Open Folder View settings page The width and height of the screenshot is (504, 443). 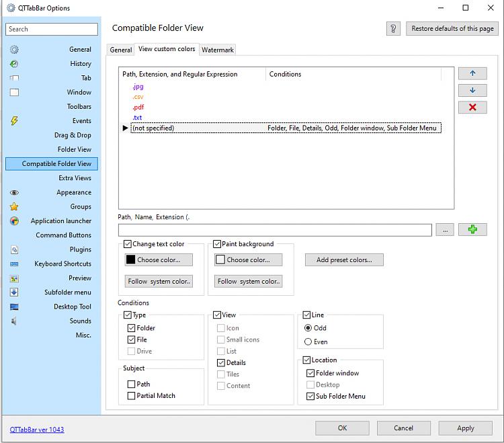pyautogui.click(x=74, y=149)
